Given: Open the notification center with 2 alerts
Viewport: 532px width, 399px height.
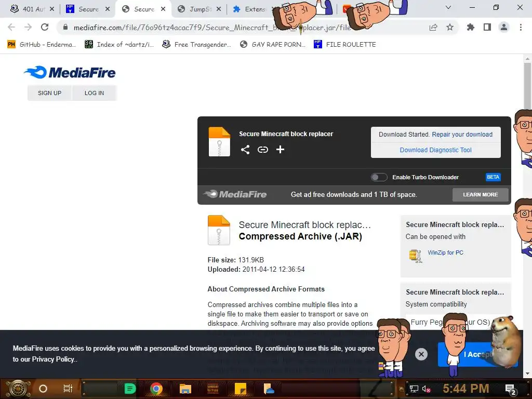Looking at the screenshot, I should click(x=511, y=389).
